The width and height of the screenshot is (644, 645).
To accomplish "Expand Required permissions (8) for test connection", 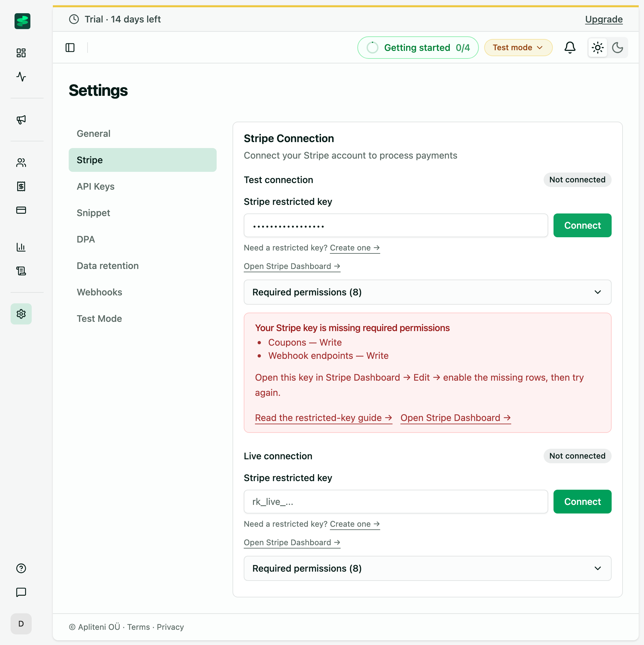I will point(427,292).
